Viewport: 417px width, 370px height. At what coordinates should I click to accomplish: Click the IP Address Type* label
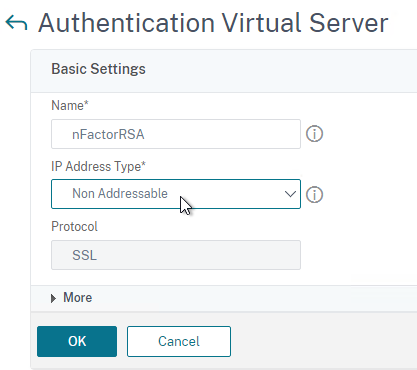[98, 166]
